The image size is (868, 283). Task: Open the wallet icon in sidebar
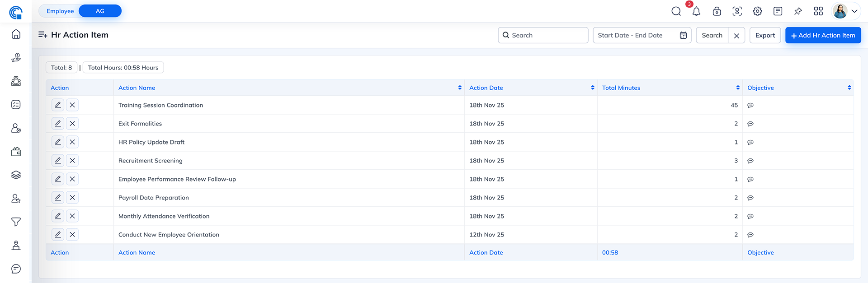[16, 152]
